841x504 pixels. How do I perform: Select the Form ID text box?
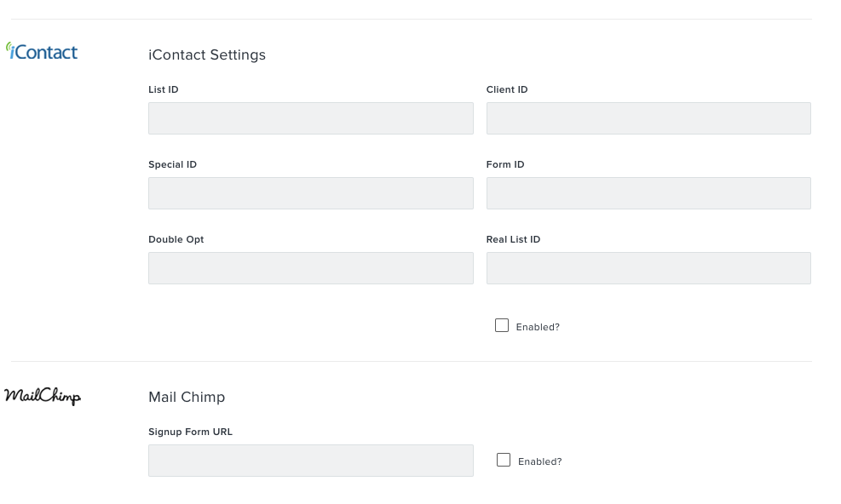click(648, 193)
